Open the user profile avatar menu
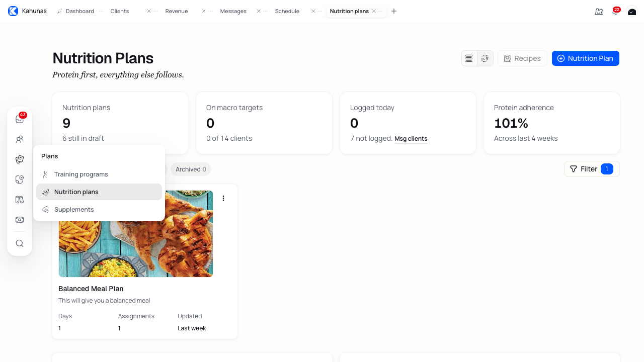644x362 pixels. click(632, 11)
